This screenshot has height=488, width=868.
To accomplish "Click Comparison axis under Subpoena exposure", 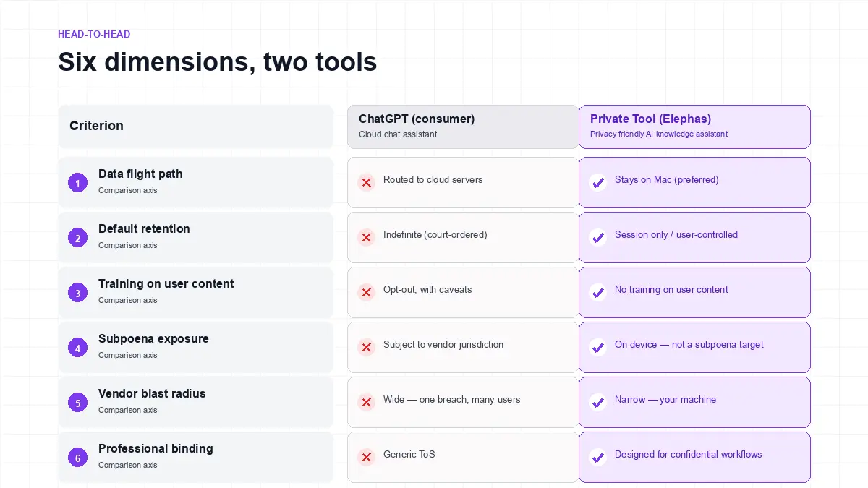I will point(128,356).
